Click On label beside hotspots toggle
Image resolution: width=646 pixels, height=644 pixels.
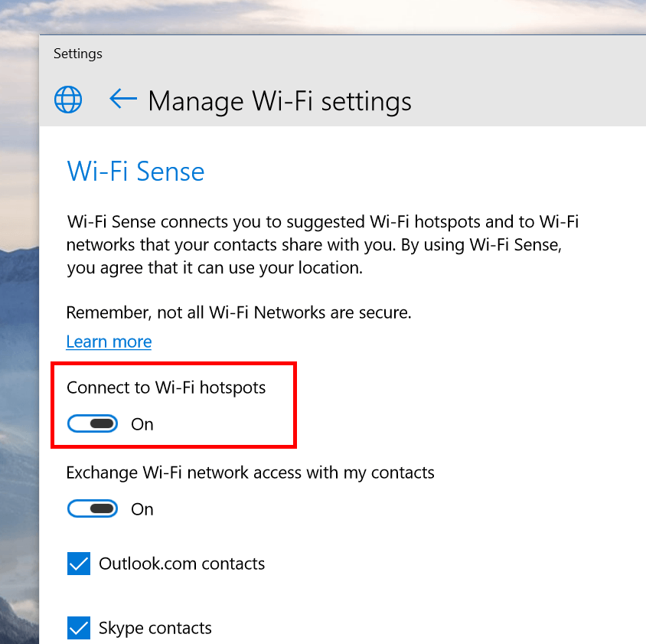(142, 424)
